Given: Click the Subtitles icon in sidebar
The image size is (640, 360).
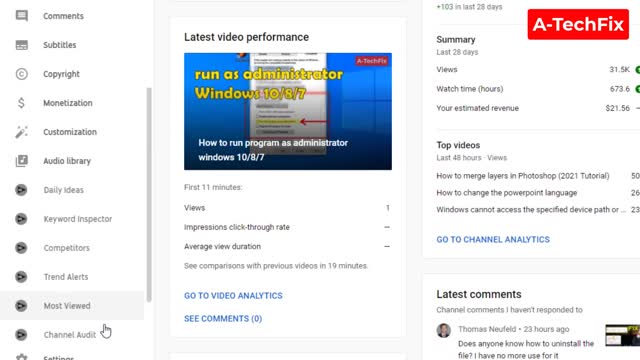Looking at the screenshot, I should coord(22,45).
